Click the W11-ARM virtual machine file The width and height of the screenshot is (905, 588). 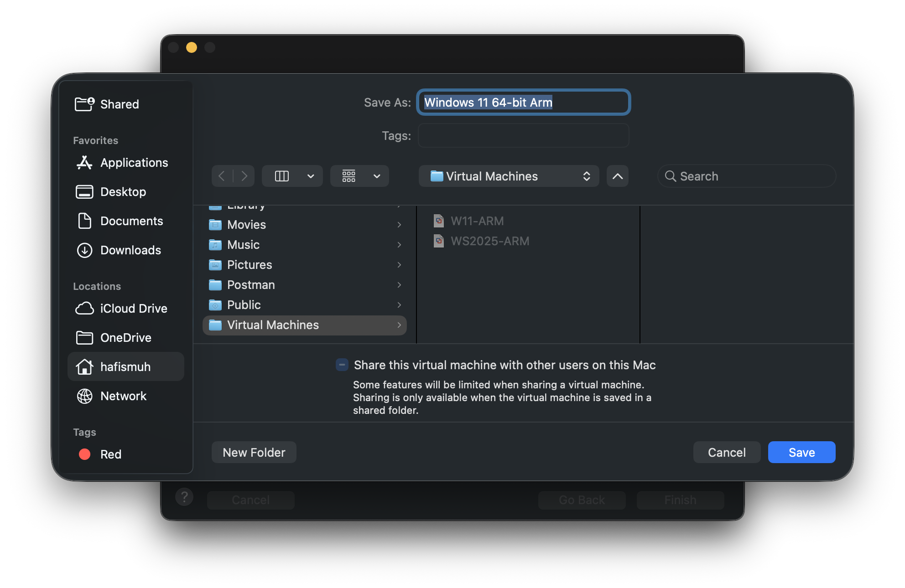tap(477, 221)
